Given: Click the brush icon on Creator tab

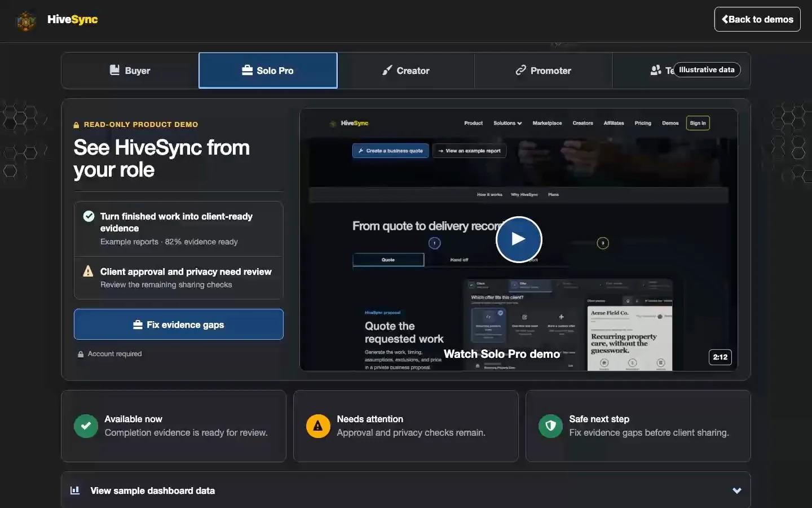Looking at the screenshot, I should pyautogui.click(x=387, y=70).
